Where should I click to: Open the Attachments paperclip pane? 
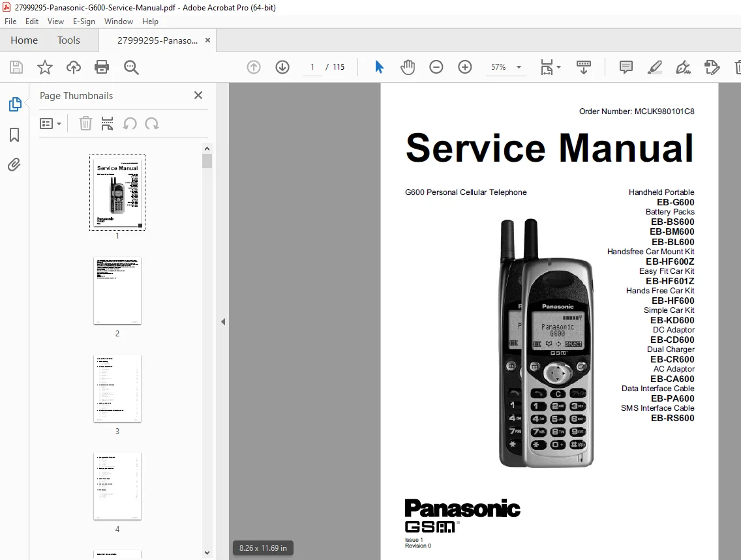(14, 165)
